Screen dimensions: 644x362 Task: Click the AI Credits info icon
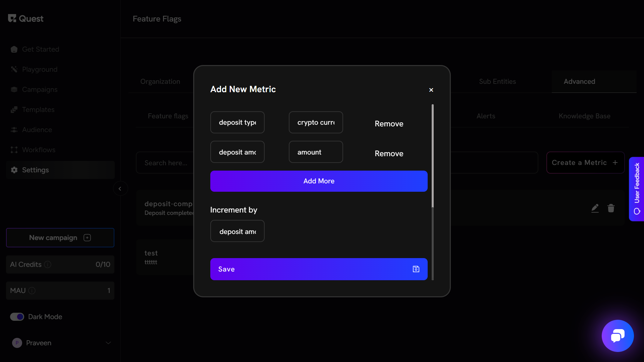click(x=48, y=264)
